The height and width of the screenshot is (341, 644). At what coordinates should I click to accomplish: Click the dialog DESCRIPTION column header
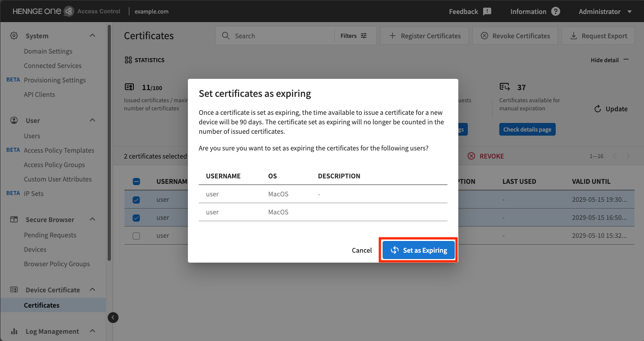tap(339, 176)
